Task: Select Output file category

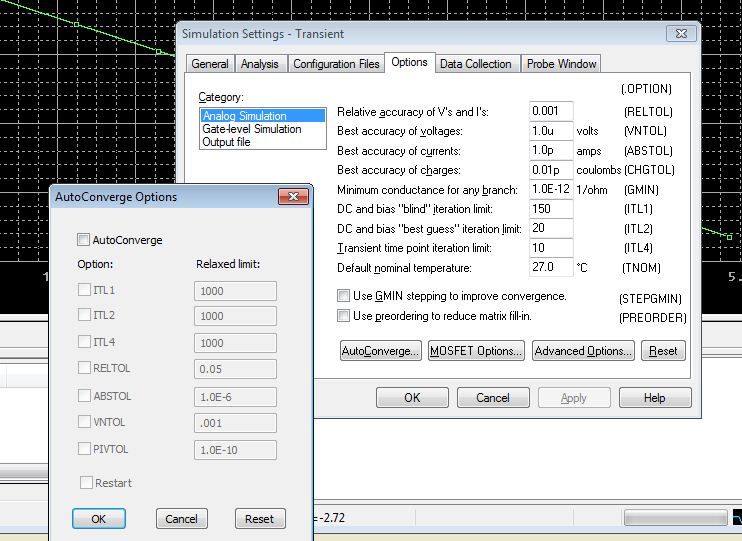Action: coord(263,142)
